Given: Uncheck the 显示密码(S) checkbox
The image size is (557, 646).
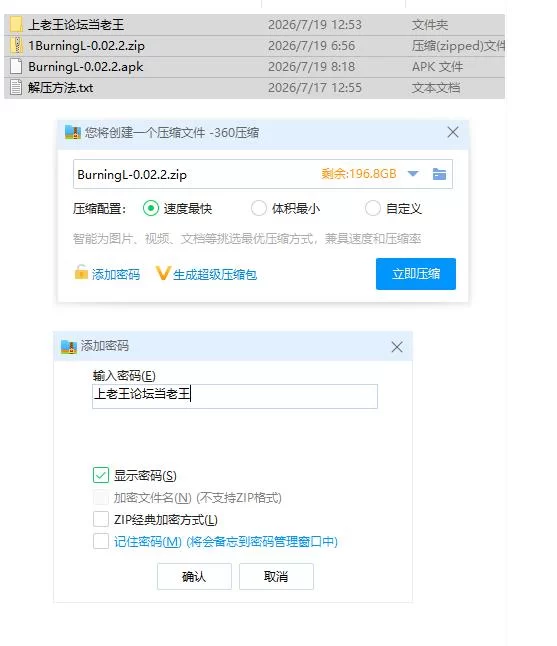Looking at the screenshot, I should 101,475.
